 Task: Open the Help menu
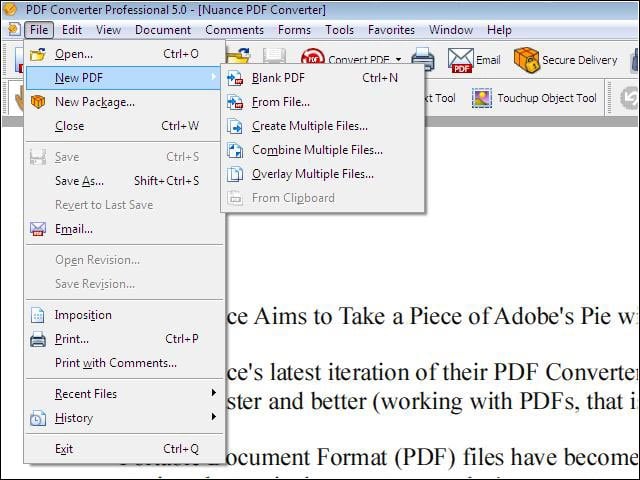coord(499,30)
